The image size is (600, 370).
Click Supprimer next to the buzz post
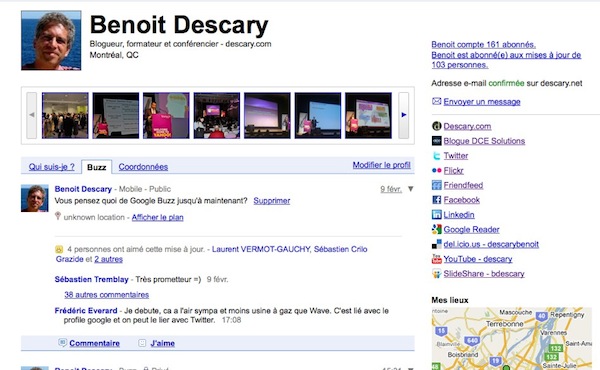click(272, 200)
